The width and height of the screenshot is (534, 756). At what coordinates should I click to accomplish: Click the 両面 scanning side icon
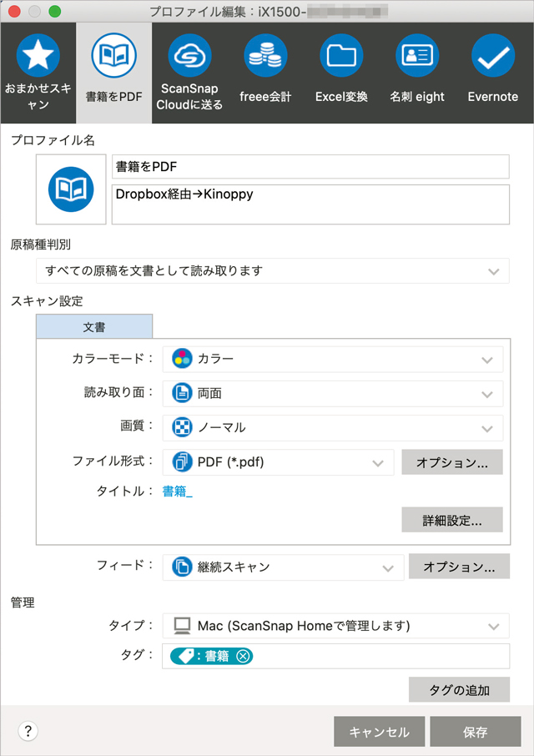click(x=182, y=393)
